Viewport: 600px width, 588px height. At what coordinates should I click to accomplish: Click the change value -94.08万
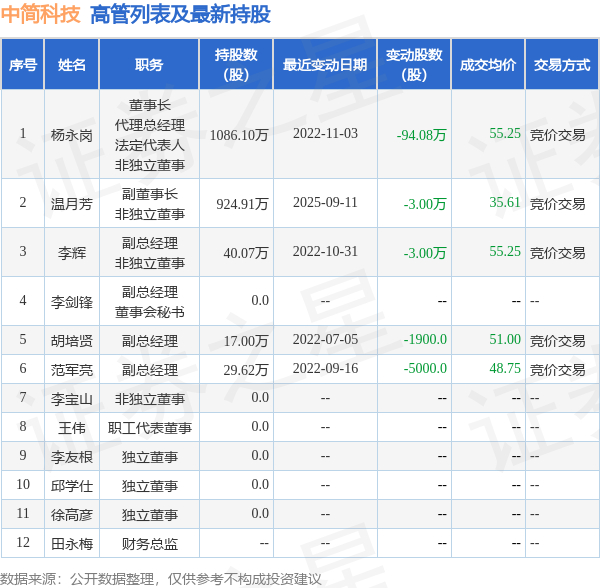421,135
